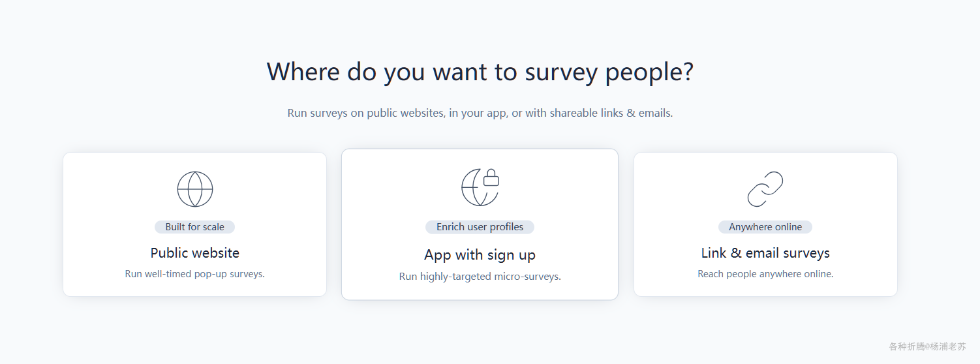Click the "Where do you want to survey people?" heading
Image resolution: width=980 pixels, height=364 pixels.
(x=480, y=72)
